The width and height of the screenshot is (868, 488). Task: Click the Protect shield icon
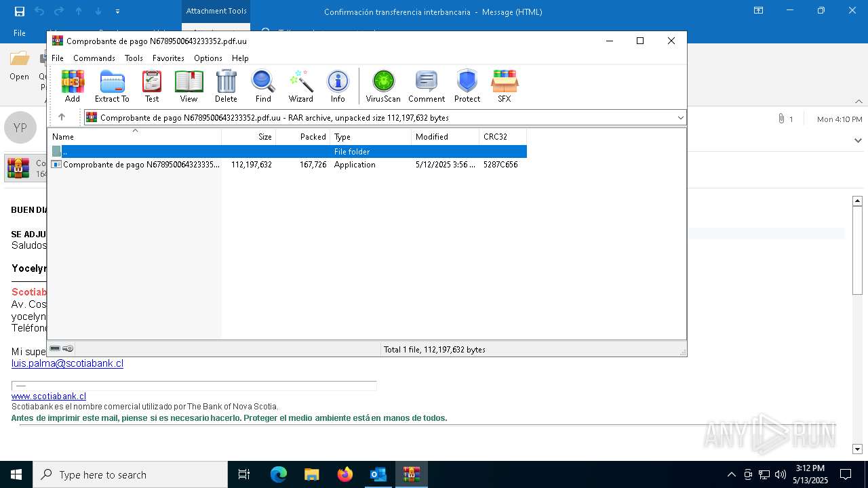467,86
